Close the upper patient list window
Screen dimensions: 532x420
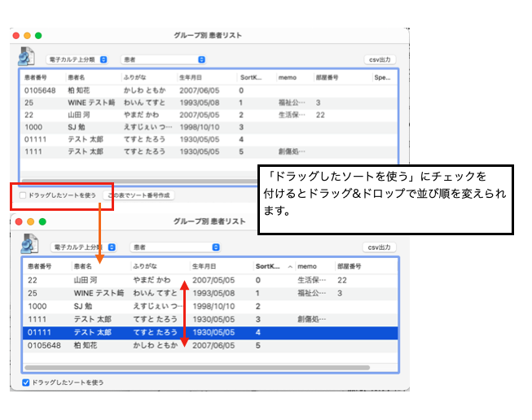tap(16, 36)
